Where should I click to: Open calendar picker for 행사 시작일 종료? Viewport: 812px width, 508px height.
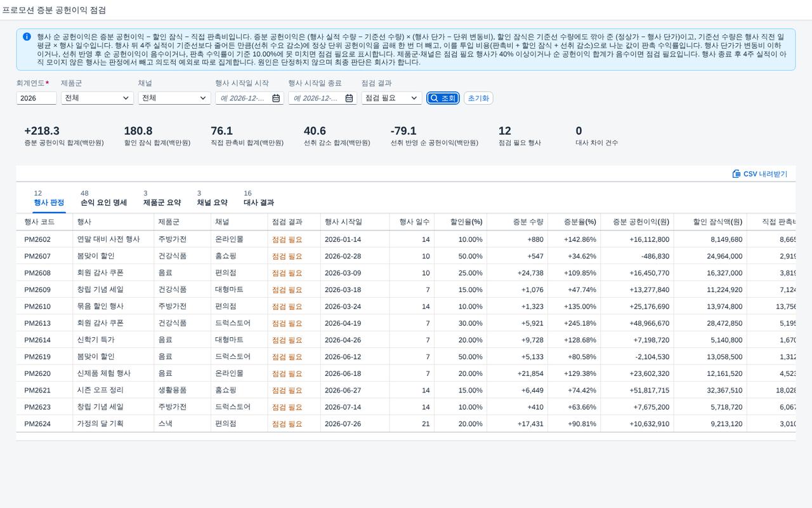pos(349,98)
